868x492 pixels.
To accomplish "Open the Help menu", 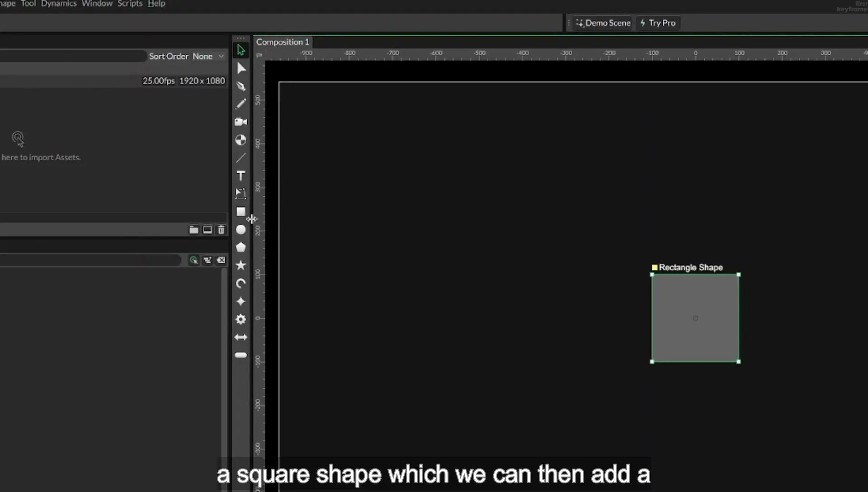I will pos(156,4).
